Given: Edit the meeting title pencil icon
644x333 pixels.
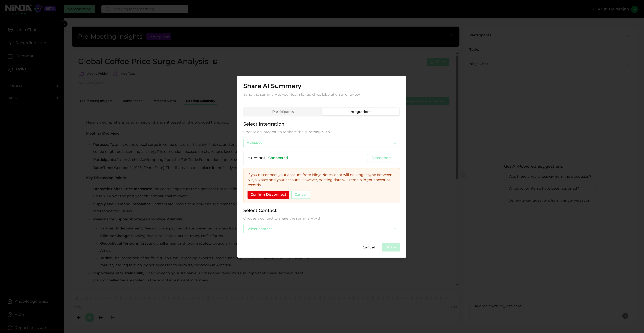Looking at the screenshot, I should [215, 62].
